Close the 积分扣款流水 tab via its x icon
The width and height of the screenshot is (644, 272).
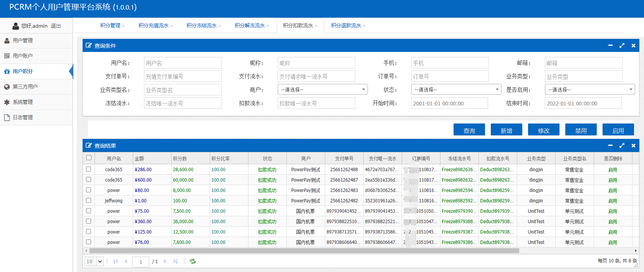tap(316, 26)
